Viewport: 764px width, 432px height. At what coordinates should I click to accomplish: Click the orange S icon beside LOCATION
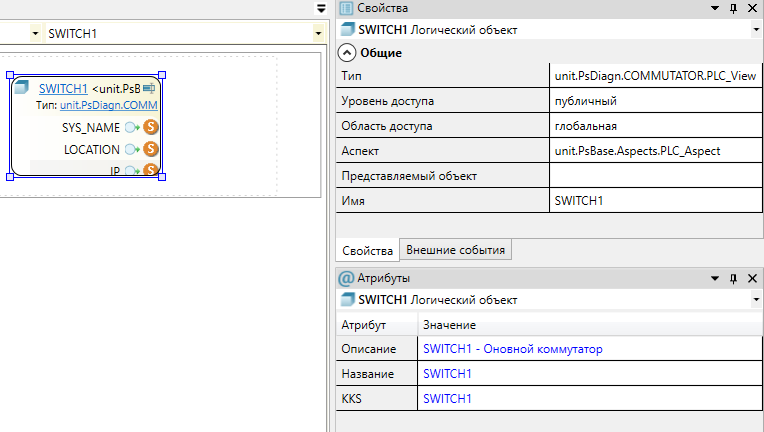pos(151,149)
